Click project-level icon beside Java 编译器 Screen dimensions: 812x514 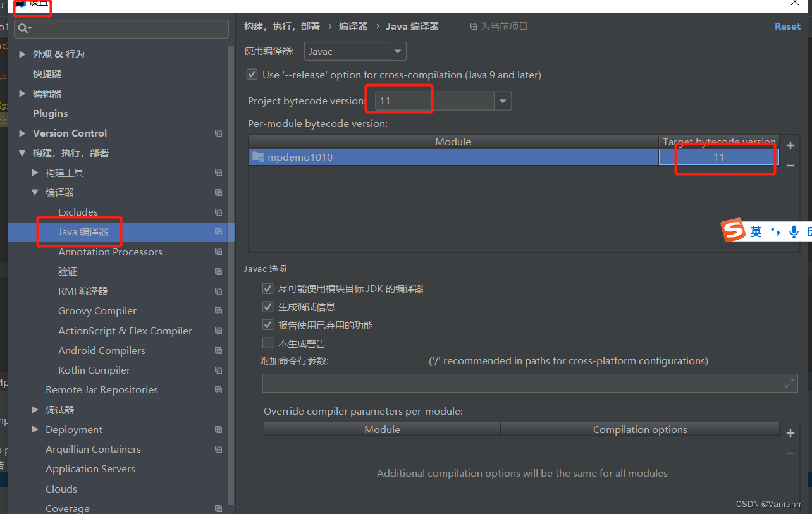(x=218, y=232)
